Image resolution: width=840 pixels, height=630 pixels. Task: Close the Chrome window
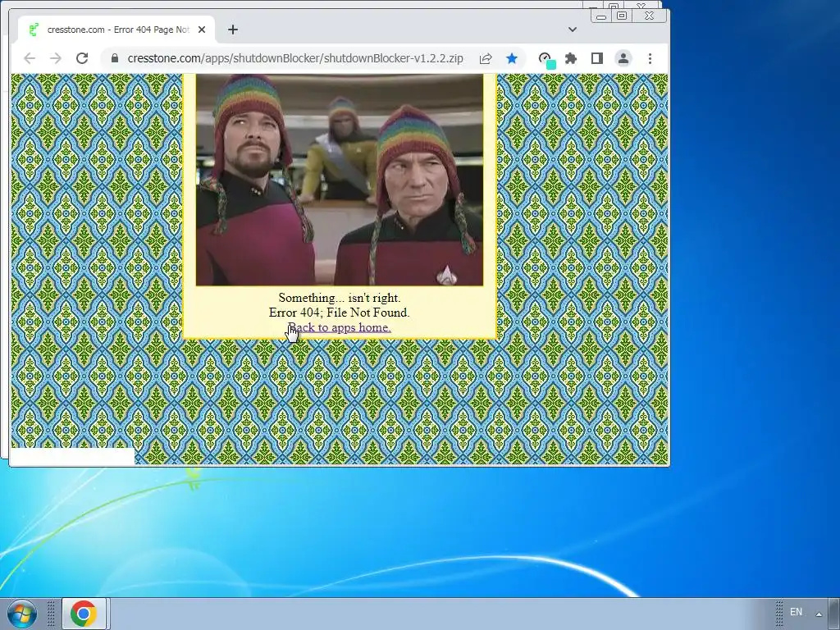650,16
